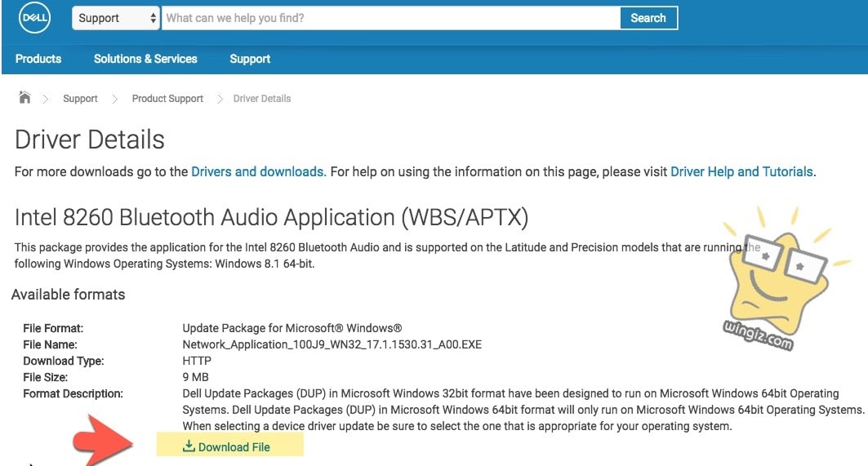Go to Product Support breadcrumb link
The height and width of the screenshot is (466, 868).
(167, 99)
